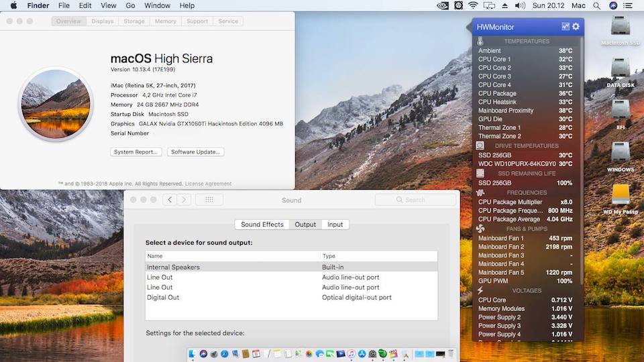Screen dimensions: 644x362
Task: Launch Siri from the Dock
Action: pos(203,353)
